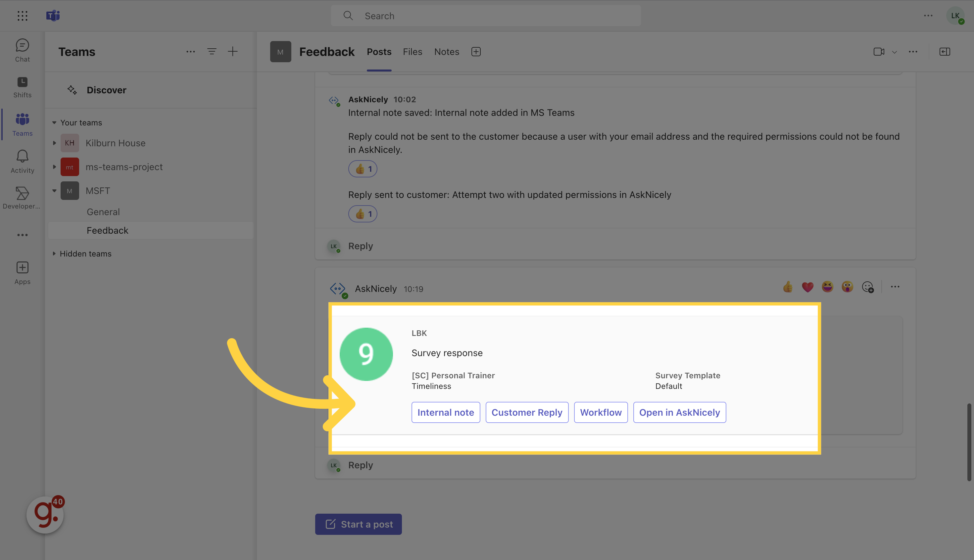The image size is (974, 560).
Task: Open Teams panel more options
Action: [190, 52]
